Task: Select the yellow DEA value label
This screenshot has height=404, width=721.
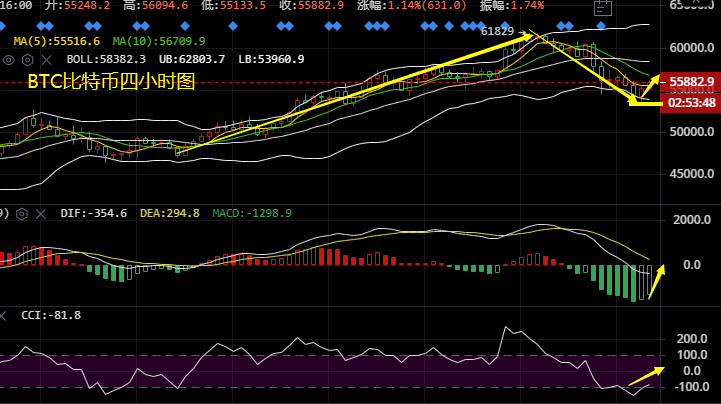Action: pyautogui.click(x=167, y=213)
